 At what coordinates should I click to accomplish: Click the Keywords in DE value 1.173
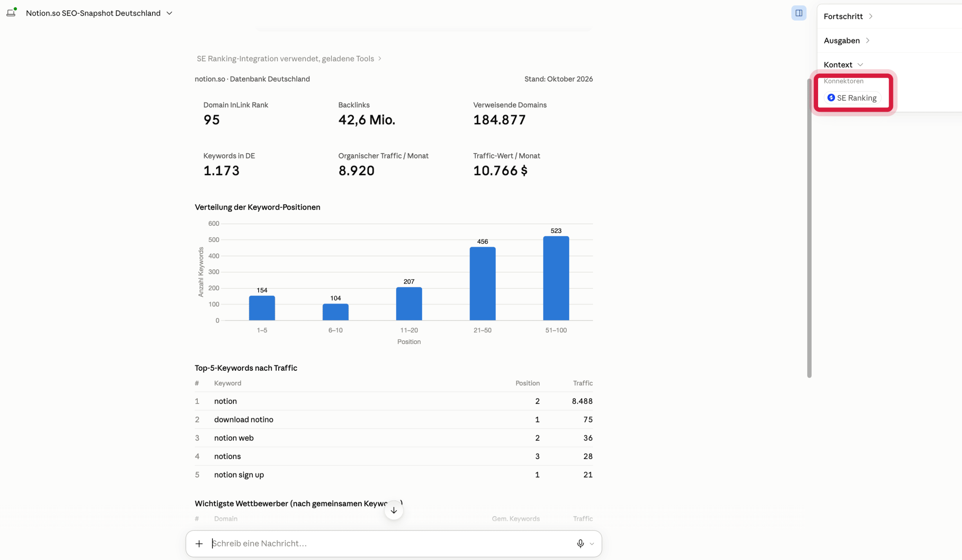coord(221,171)
